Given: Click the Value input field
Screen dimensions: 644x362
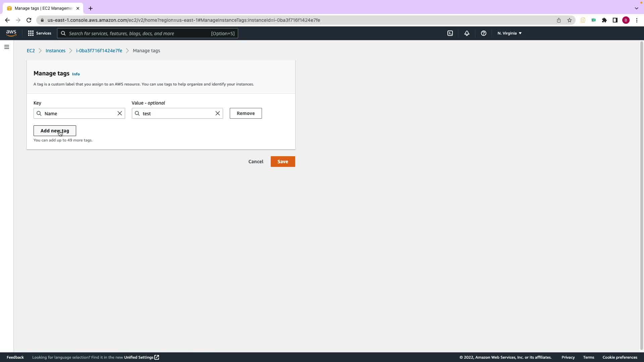Looking at the screenshot, I should (177, 113).
